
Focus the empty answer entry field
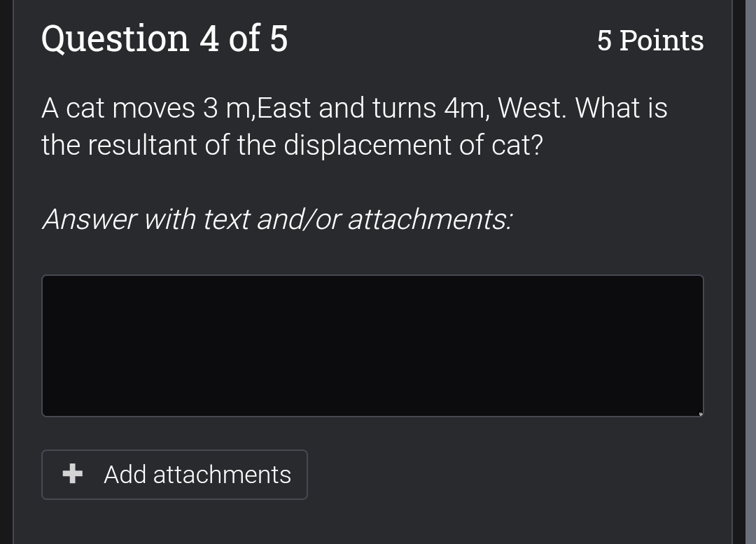[372, 344]
